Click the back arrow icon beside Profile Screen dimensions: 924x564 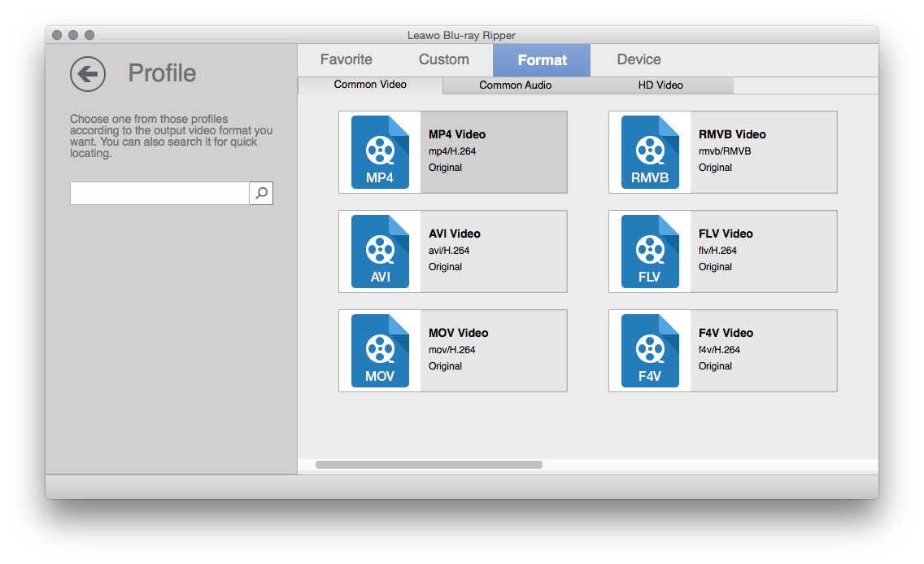[88, 74]
